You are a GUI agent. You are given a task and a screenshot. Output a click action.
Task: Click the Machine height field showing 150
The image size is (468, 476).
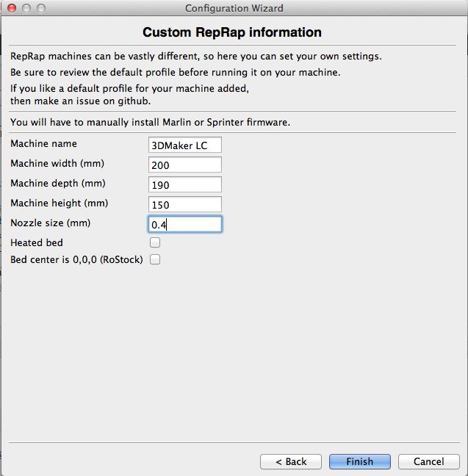coord(185,204)
